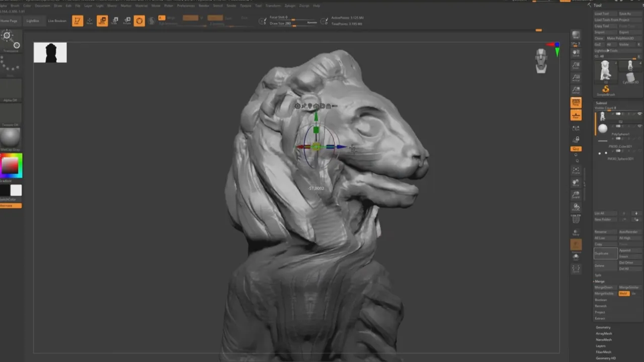
Task: Open the Zplugin menu
Action: click(x=290, y=6)
